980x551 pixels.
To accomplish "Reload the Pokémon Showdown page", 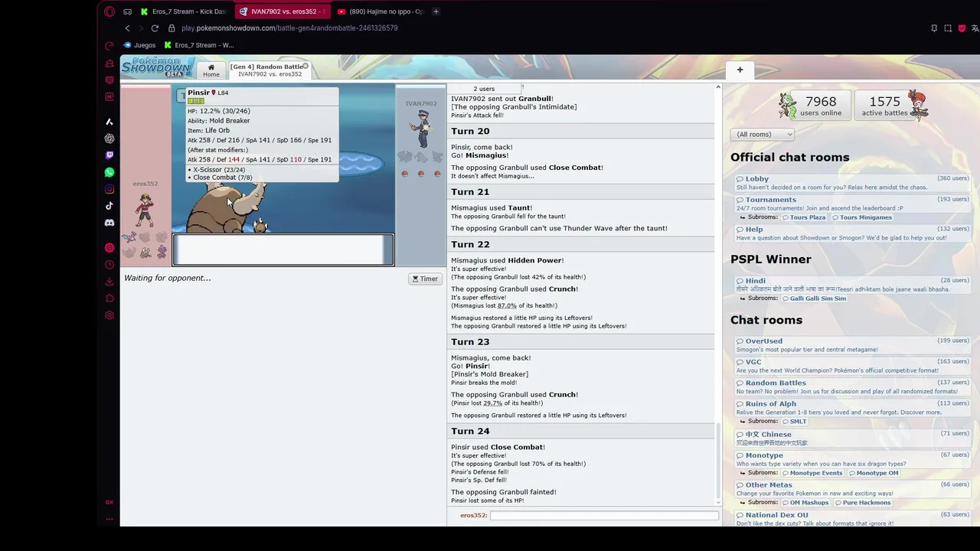I will coord(155,28).
